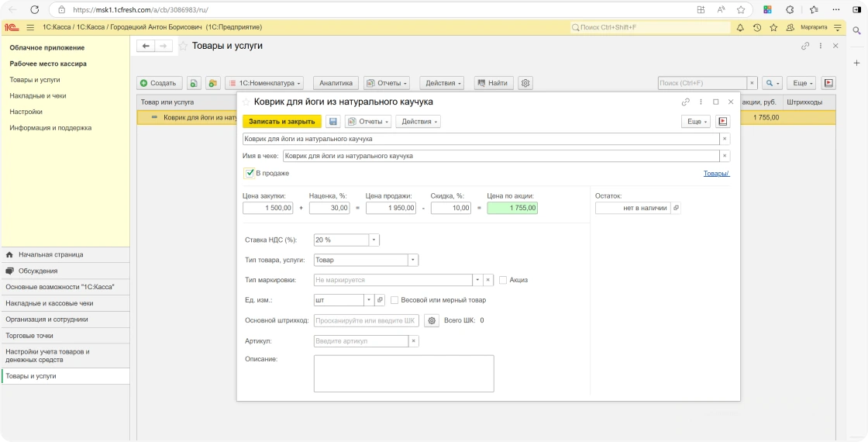Add page to browser favorites star

pos(741,9)
